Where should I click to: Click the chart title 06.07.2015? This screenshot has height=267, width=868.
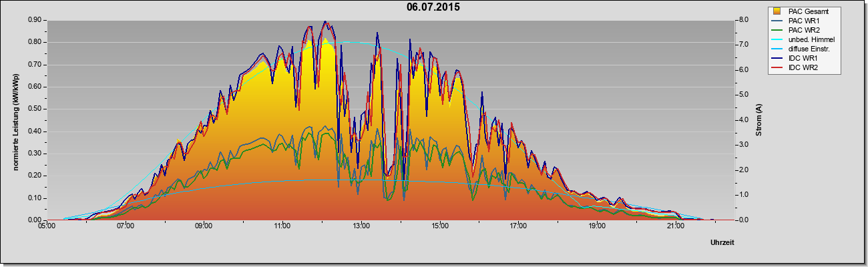433,7
